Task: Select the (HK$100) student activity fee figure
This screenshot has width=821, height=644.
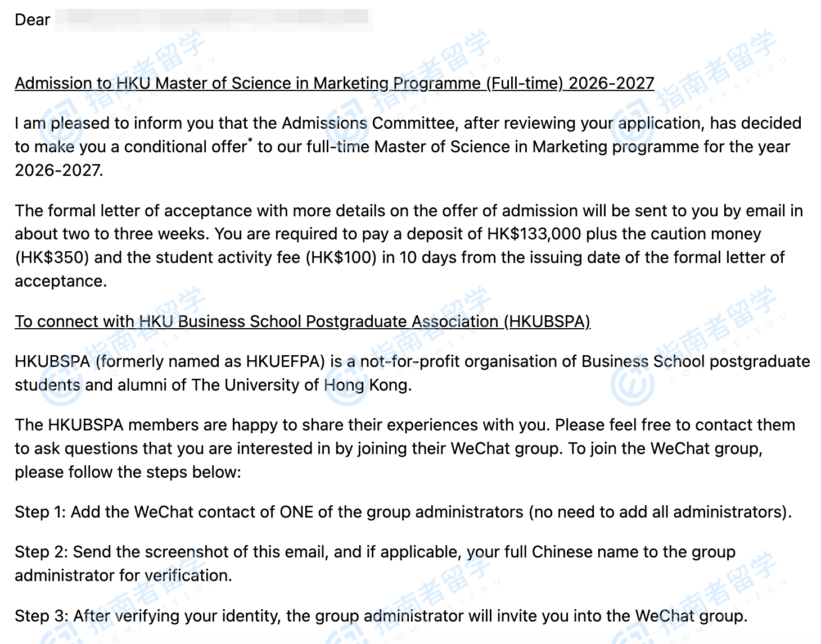Action: (x=341, y=257)
